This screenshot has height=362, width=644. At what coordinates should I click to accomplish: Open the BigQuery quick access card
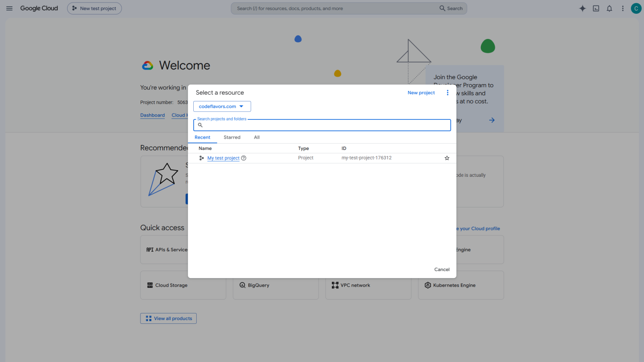tap(275, 285)
